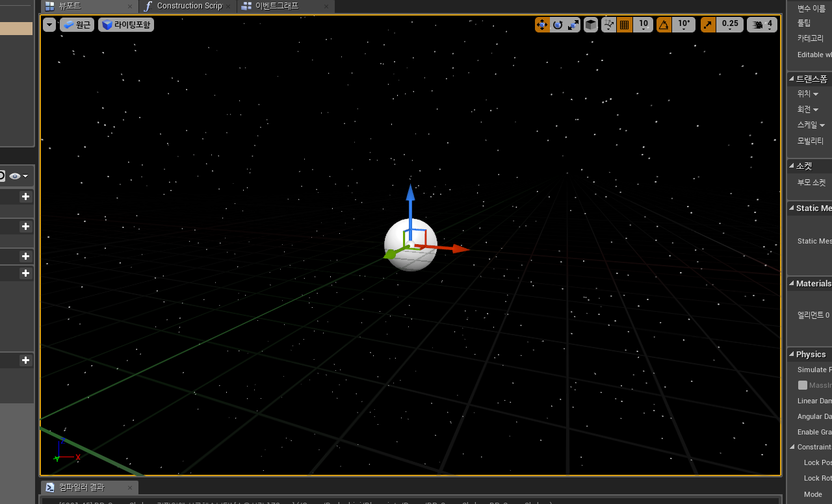832x504 pixels.
Task: Close the 컴파일러 결과 tab
Action: click(130, 488)
